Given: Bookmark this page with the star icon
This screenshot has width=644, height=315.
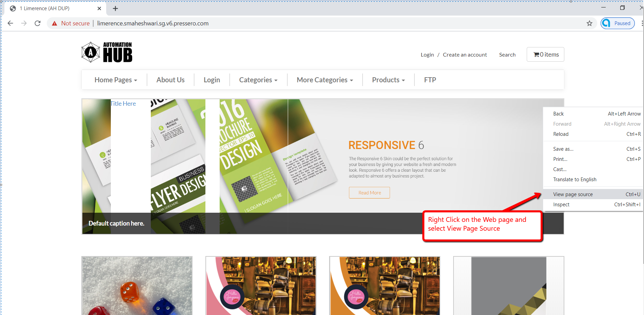Looking at the screenshot, I should coord(589,23).
